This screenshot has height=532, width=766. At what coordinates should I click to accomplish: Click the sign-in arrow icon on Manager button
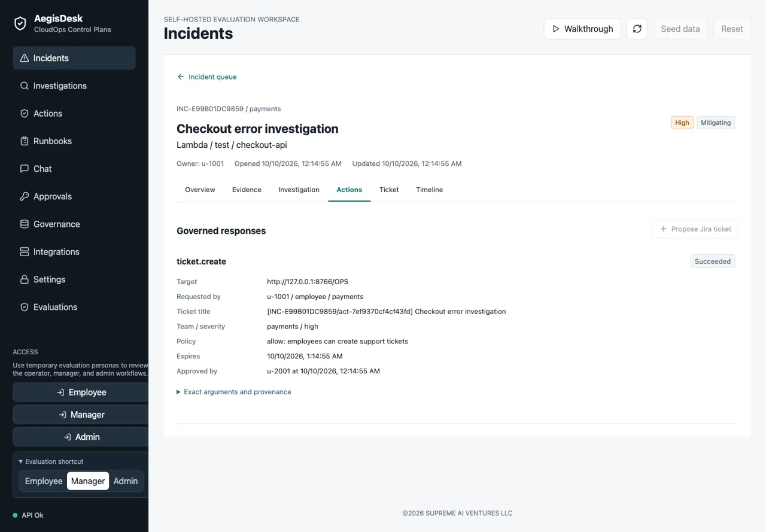tap(62, 415)
